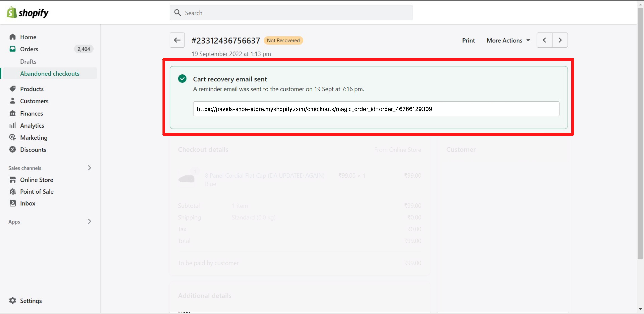Click the Orders inbox icon
This screenshot has width=644, height=314.
[x=13, y=49]
